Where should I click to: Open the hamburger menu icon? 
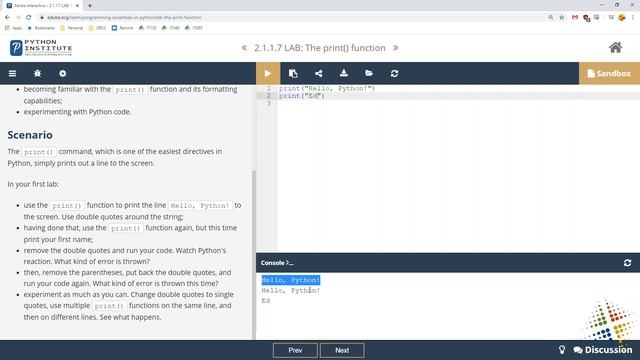coord(12,73)
